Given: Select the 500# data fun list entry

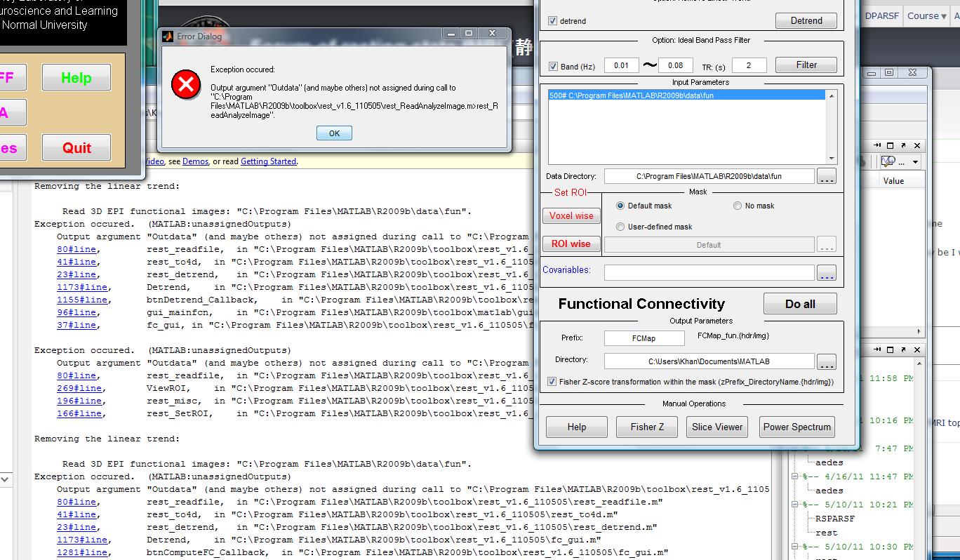Looking at the screenshot, I should click(687, 95).
